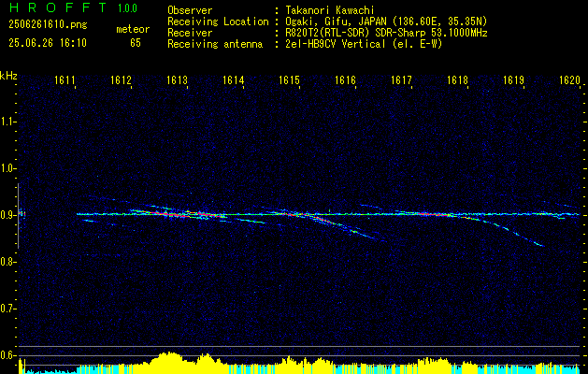
Task: Click the Receiver field label
Action: pyautogui.click(x=190, y=33)
